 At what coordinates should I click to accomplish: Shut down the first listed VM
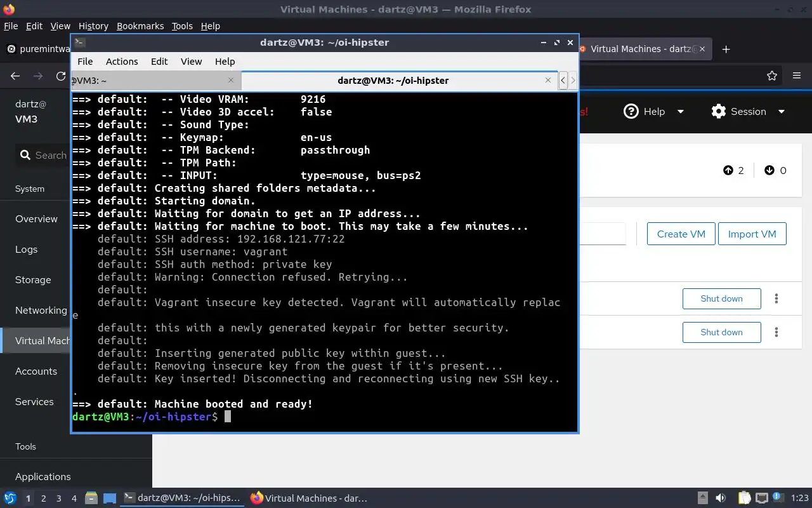pyautogui.click(x=721, y=298)
